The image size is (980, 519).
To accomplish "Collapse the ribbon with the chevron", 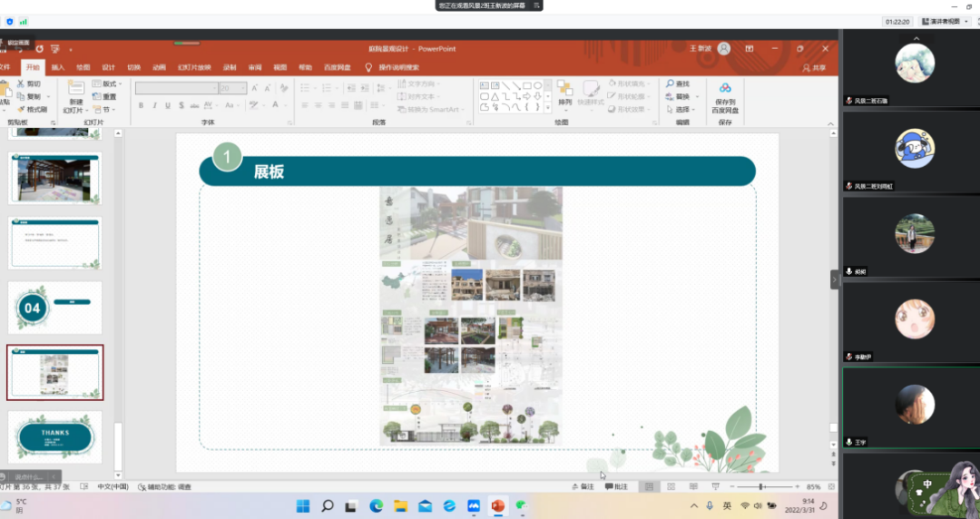I will 830,123.
